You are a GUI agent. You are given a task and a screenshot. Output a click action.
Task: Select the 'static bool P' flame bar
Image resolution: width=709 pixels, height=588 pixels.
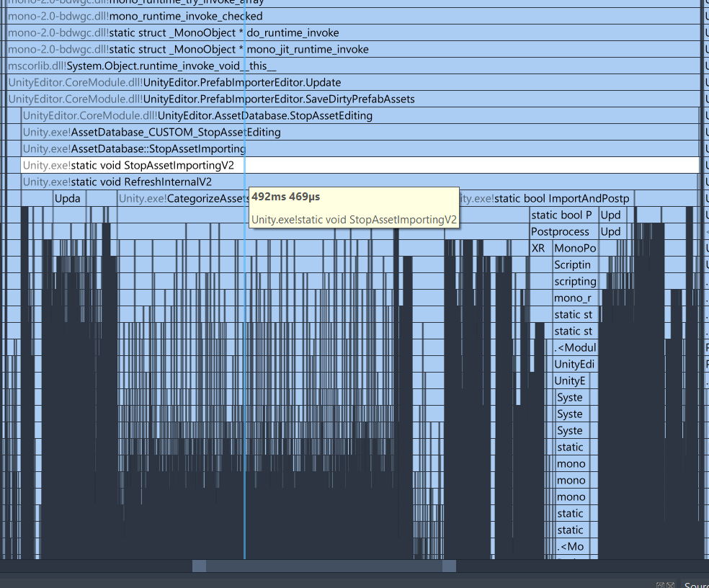pyautogui.click(x=564, y=215)
